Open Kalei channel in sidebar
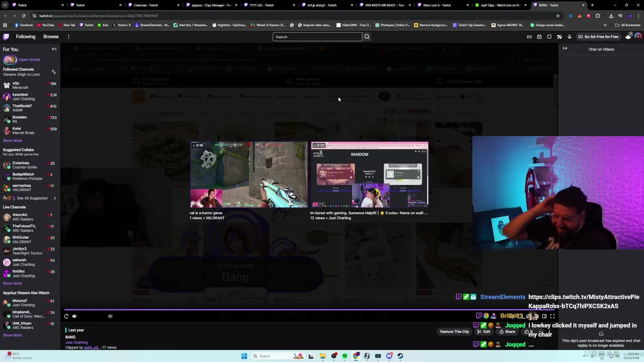 click(30, 131)
